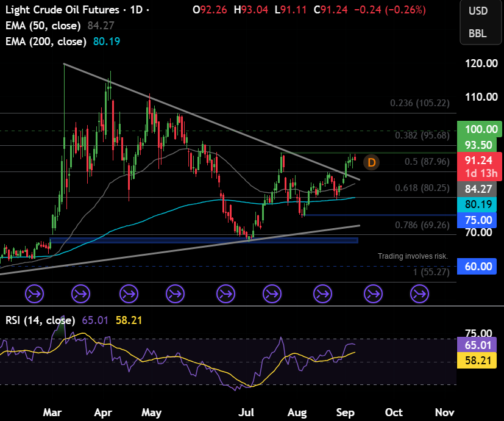Click the yellow 58.21 RSI average label
Screen dimensions: 504x421
[x=477, y=361]
